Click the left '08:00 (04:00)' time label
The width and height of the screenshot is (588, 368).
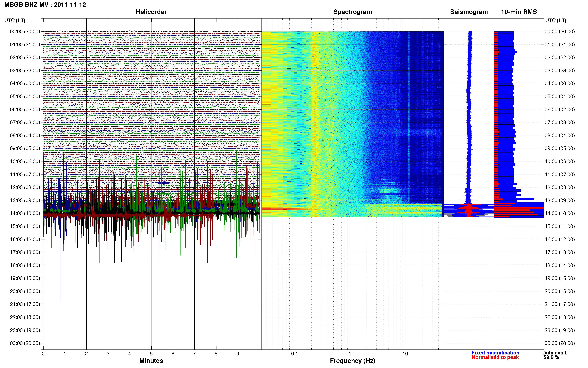click(x=25, y=135)
